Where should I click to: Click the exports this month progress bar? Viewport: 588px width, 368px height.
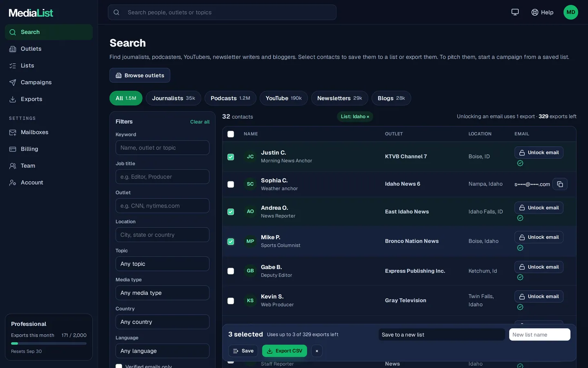[x=49, y=343]
